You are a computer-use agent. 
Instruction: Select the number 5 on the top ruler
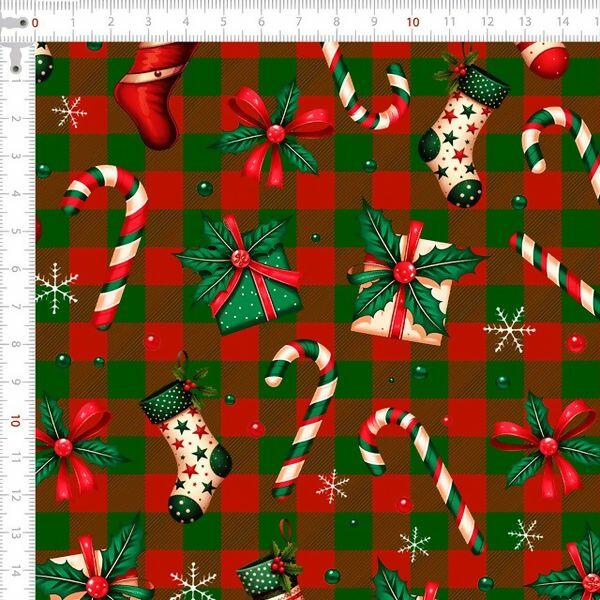[x=223, y=22]
